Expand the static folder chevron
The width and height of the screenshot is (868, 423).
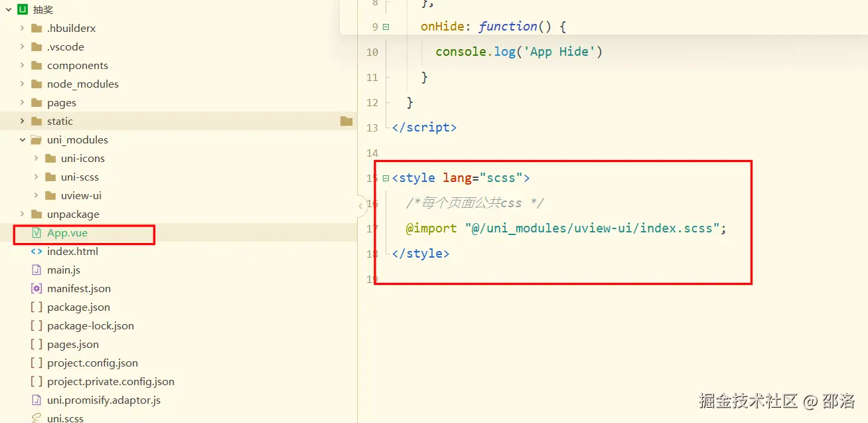(22, 122)
